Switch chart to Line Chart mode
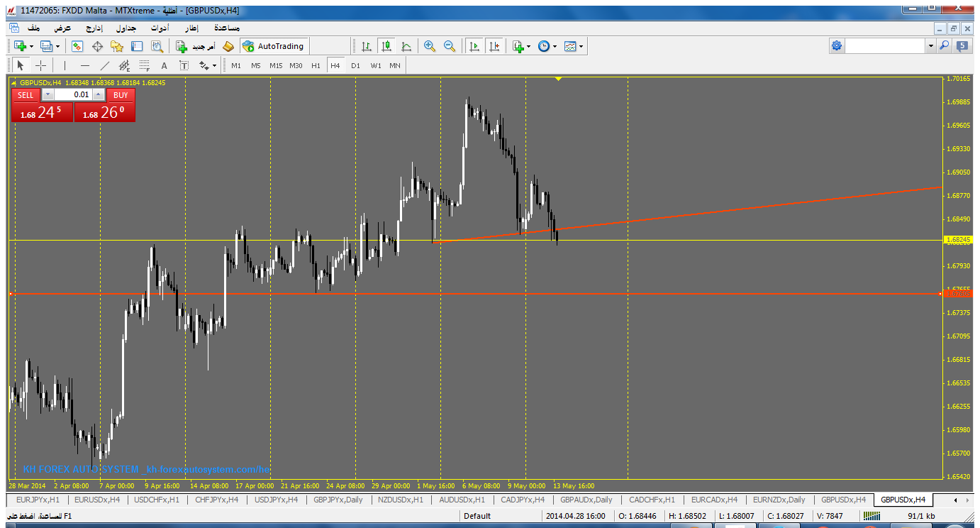The width and height of the screenshot is (980, 528). coord(406,46)
